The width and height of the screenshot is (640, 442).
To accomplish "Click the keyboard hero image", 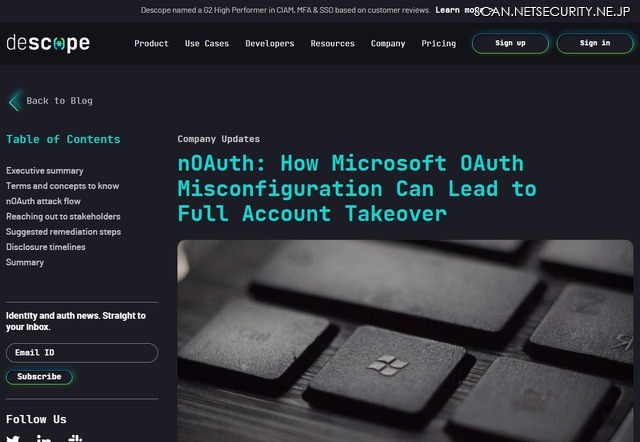I will tap(405, 341).
